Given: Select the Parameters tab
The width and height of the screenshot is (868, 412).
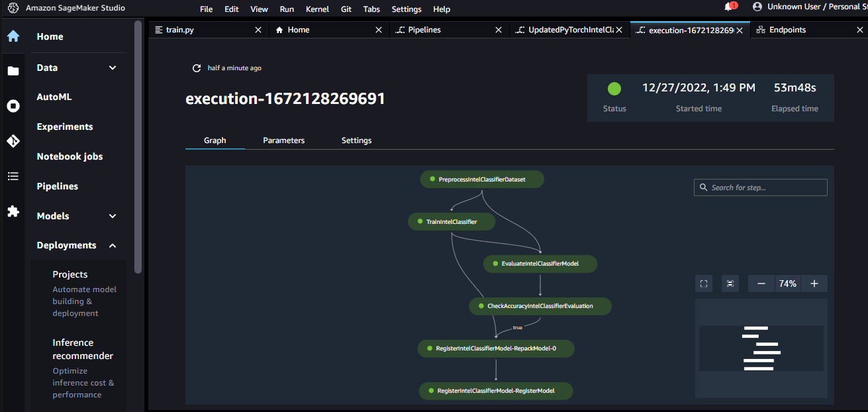Looking at the screenshot, I should click(284, 140).
